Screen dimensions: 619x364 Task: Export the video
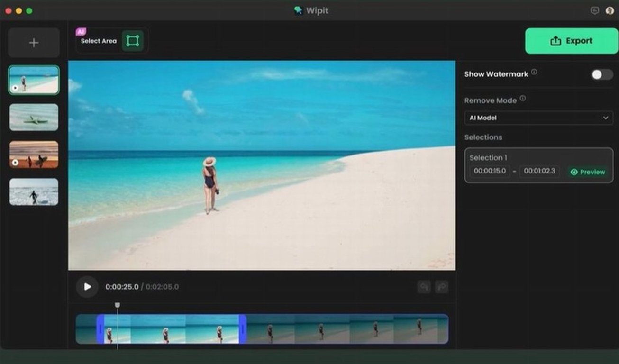coord(572,41)
